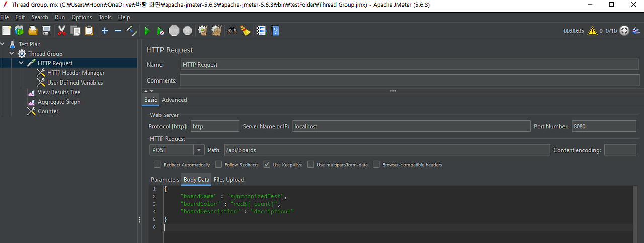Click the remote engine globe icon at top right

624,31
